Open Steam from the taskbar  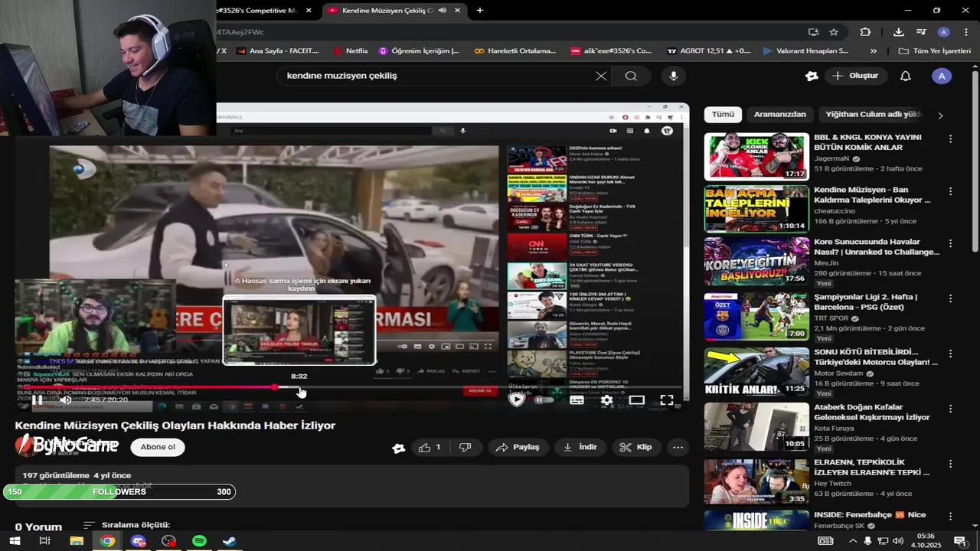(230, 541)
